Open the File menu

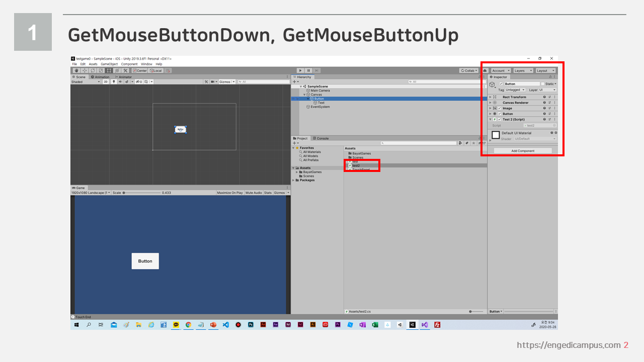coord(74,64)
